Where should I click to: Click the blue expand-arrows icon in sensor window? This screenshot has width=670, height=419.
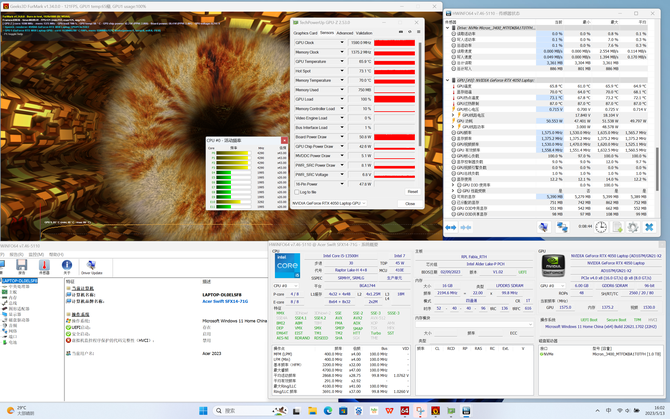point(450,227)
